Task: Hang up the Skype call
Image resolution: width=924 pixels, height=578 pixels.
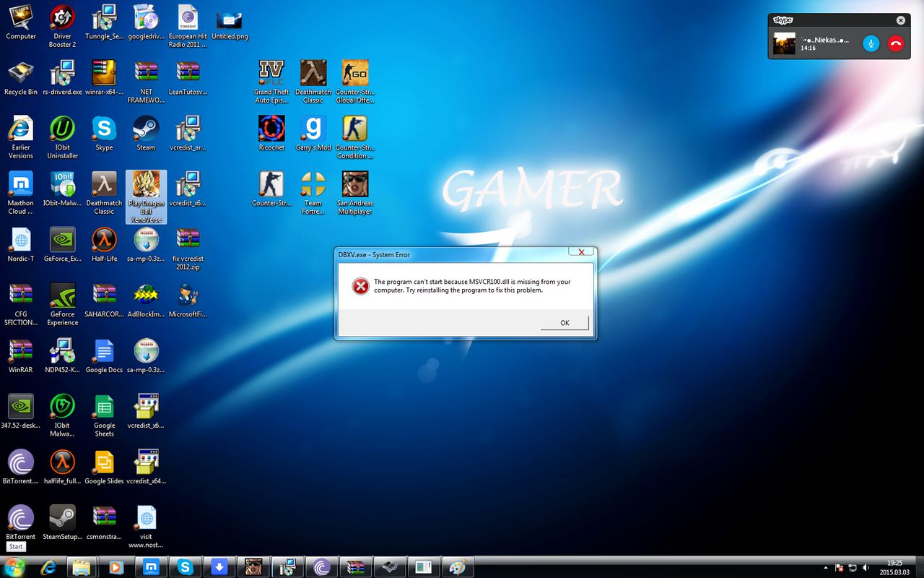Action: [895, 43]
